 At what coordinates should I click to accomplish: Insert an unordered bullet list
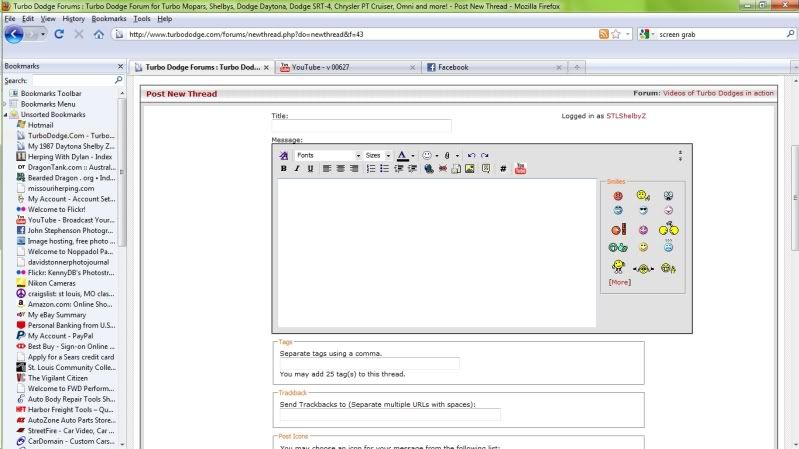click(x=384, y=169)
